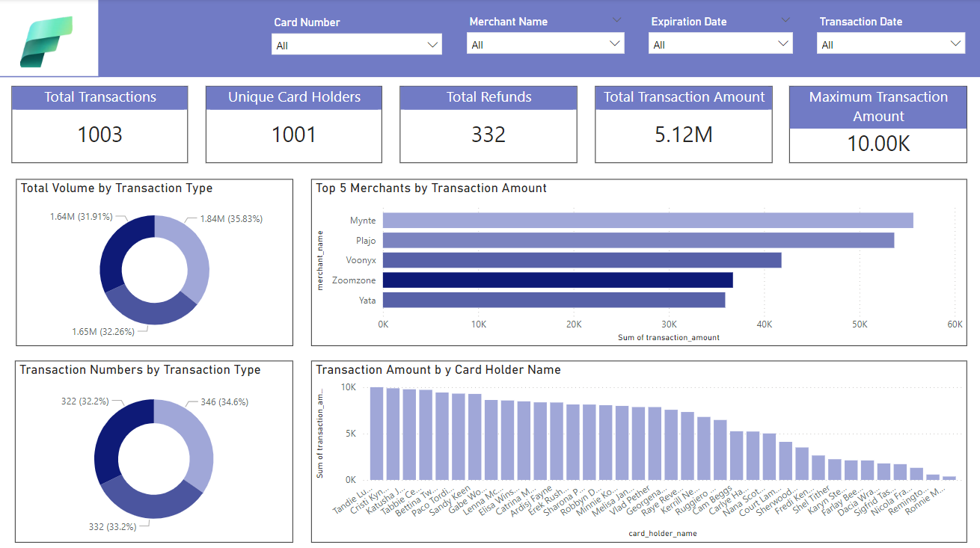Image resolution: width=980 pixels, height=548 pixels.
Task: Click the Mynte merchant axis label
Action: (363, 221)
